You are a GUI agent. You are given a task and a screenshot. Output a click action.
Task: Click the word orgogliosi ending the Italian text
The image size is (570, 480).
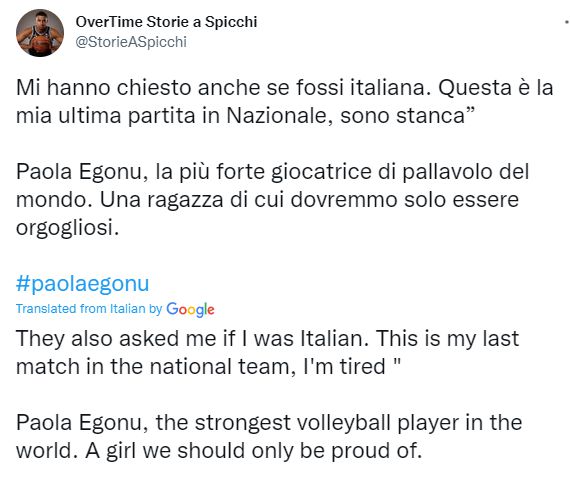pyautogui.click(x=68, y=228)
